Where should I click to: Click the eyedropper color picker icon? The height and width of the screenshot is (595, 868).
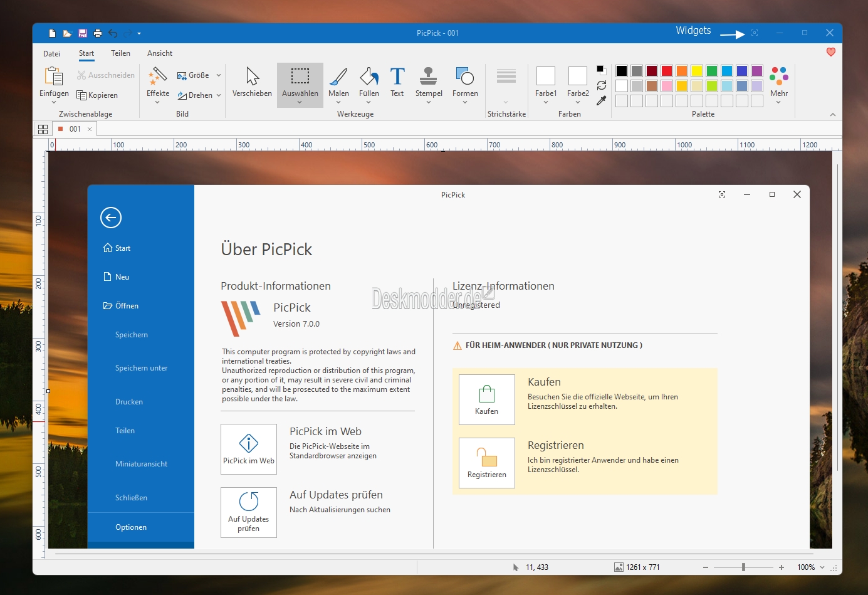pyautogui.click(x=601, y=100)
